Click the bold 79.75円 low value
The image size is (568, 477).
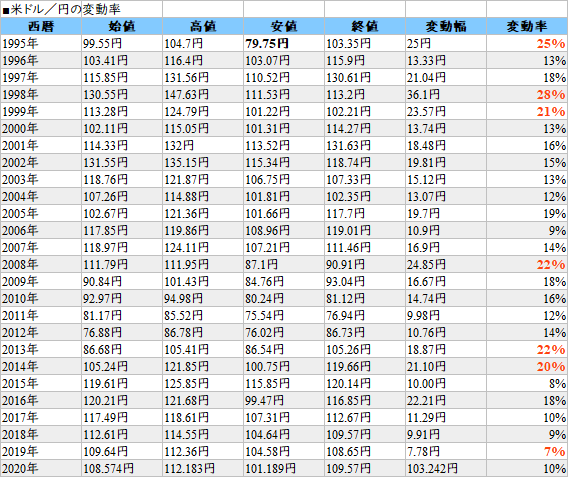coord(267,43)
